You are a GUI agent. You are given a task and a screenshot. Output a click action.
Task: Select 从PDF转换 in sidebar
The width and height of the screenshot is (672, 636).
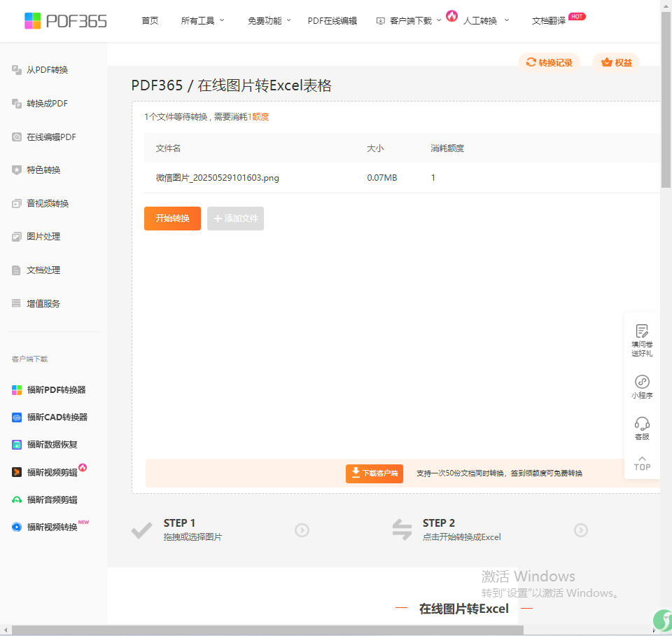pyautogui.click(x=47, y=70)
